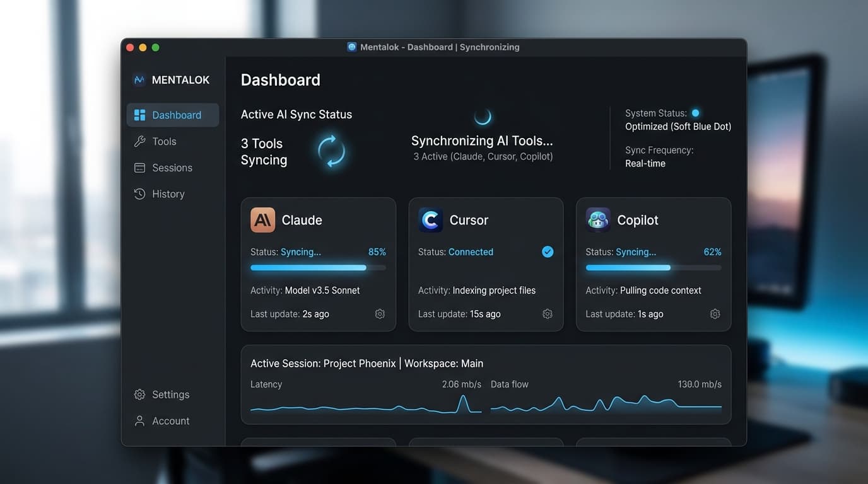The height and width of the screenshot is (484, 868).
Task: Click the "2.06 mb/s" latency value
Action: tap(462, 384)
